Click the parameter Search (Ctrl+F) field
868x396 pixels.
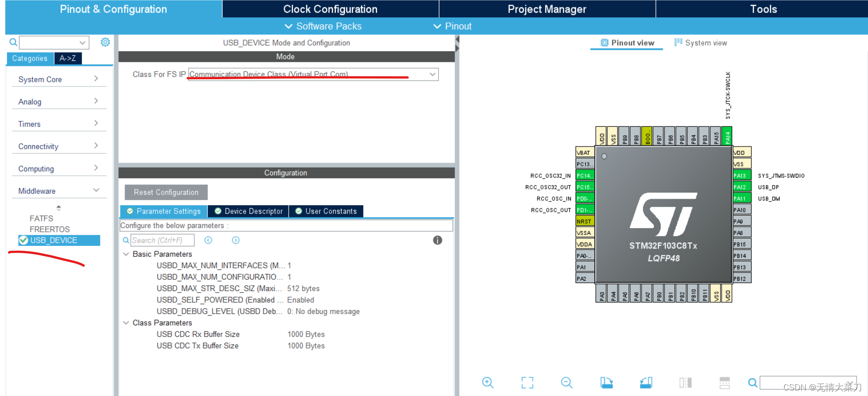click(162, 240)
